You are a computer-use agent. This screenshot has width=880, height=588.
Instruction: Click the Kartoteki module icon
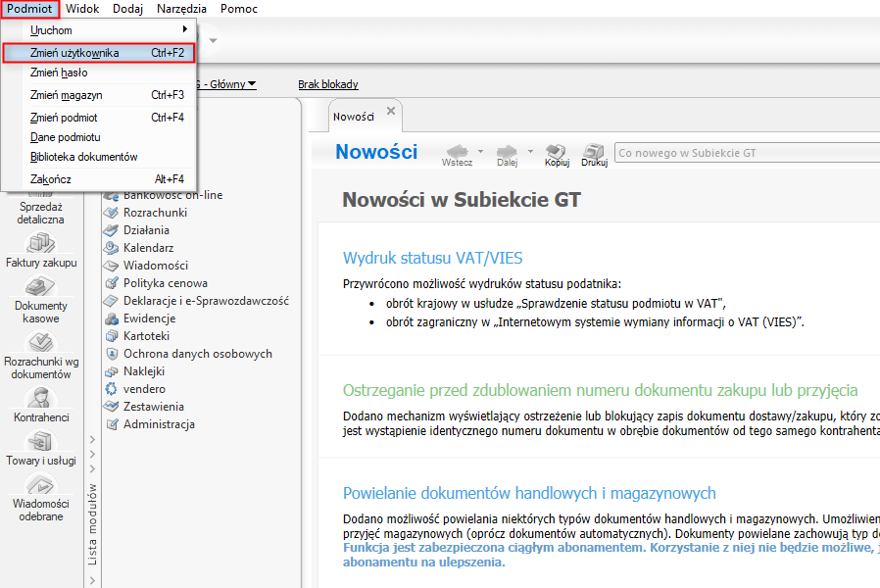tap(112, 336)
